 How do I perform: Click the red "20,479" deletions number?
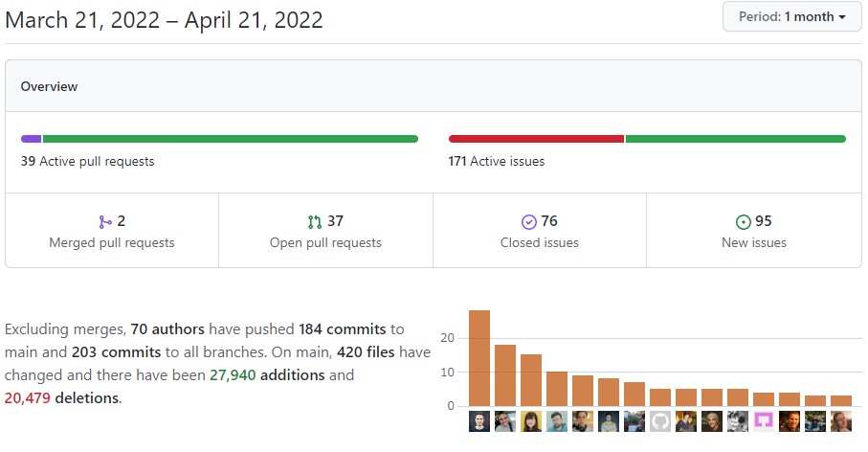[x=28, y=397]
